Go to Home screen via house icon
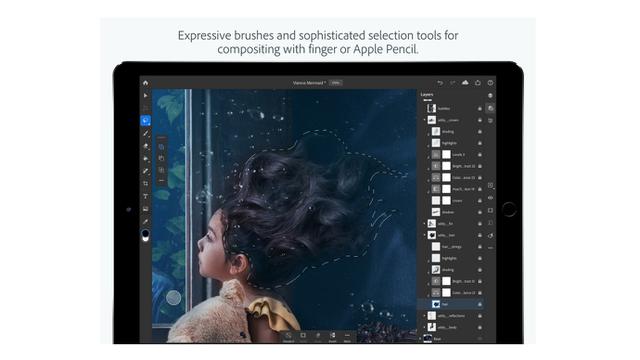Image resolution: width=640 pixels, height=360 pixels. click(146, 83)
